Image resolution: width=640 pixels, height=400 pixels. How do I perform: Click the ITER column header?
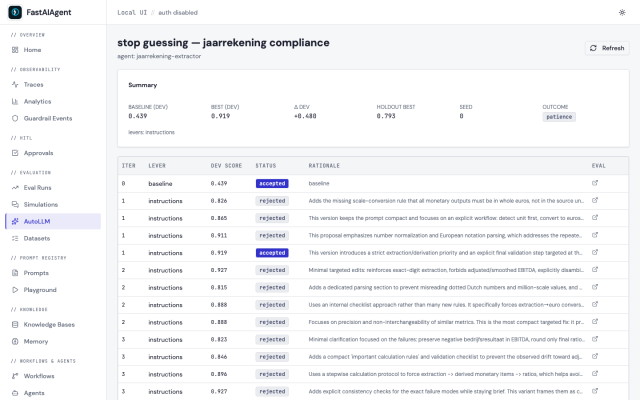pyautogui.click(x=129, y=166)
